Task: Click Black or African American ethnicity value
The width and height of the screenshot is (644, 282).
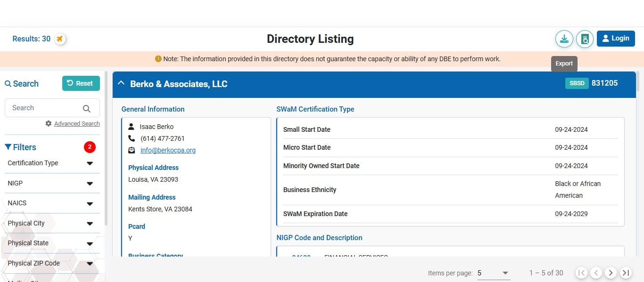Action: point(578,190)
